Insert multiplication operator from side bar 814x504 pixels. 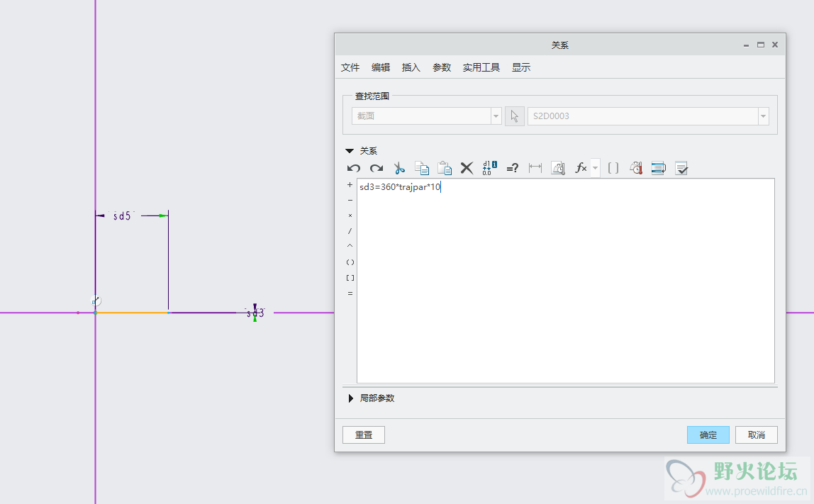click(x=350, y=215)
